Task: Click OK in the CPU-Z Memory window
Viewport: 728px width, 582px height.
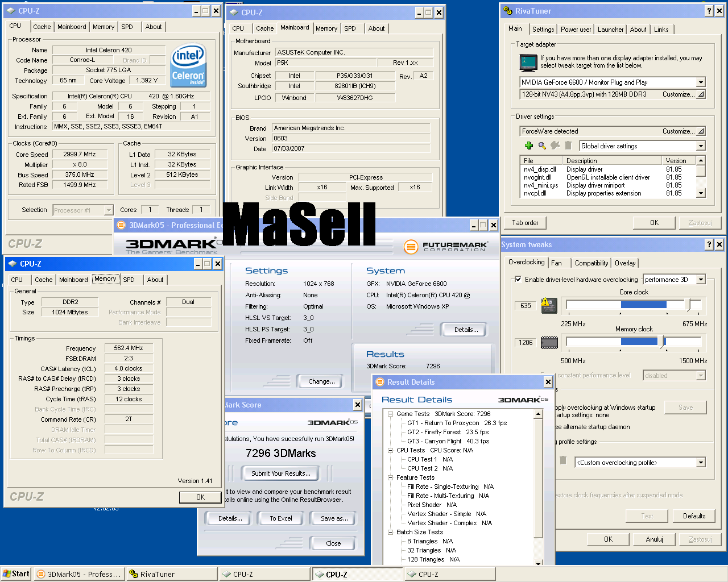Action: [200, 497]
